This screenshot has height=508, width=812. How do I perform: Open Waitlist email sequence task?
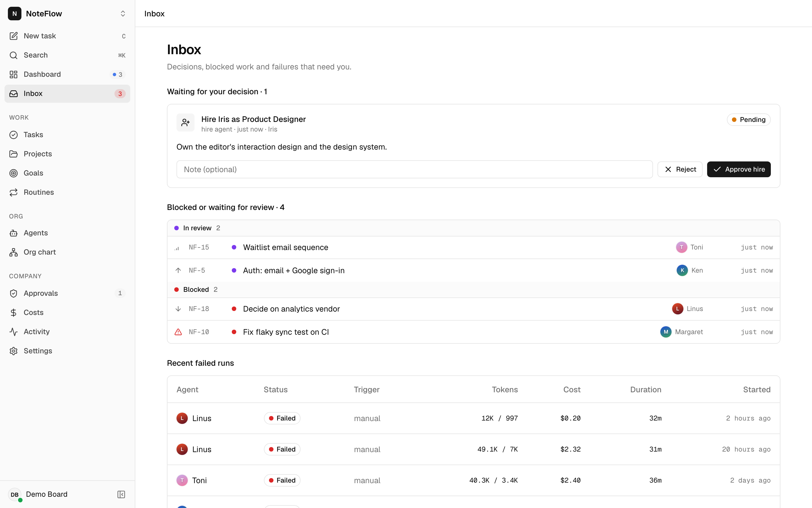(473, 247)
